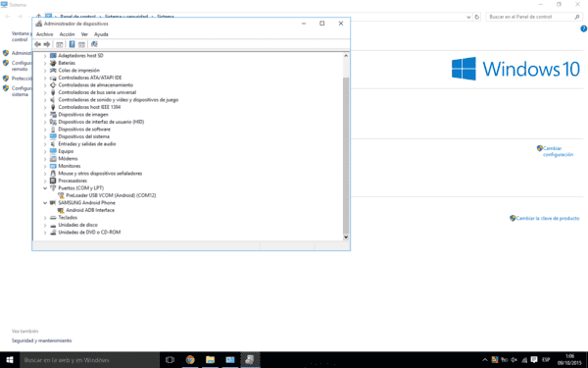Expand Unidades de DVD o CD-ROM
Viewport: 588px width, 368px height.
[x=45, y=232]
